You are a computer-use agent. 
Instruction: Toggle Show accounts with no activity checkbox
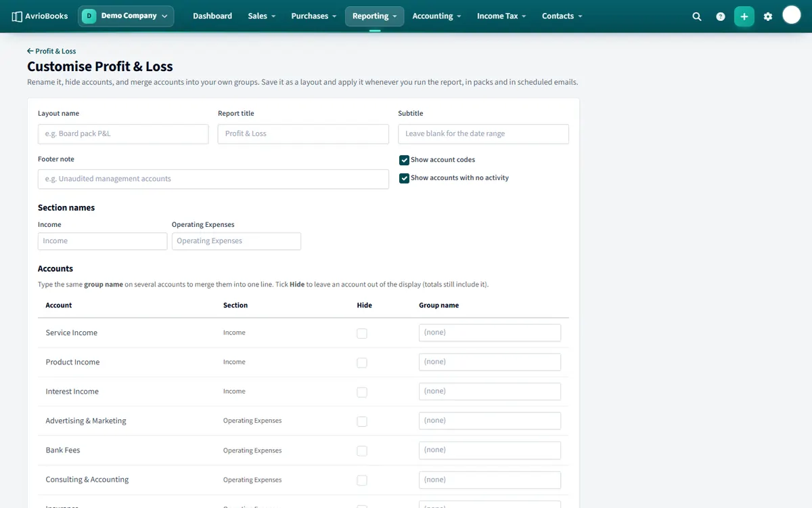[404, 178]
